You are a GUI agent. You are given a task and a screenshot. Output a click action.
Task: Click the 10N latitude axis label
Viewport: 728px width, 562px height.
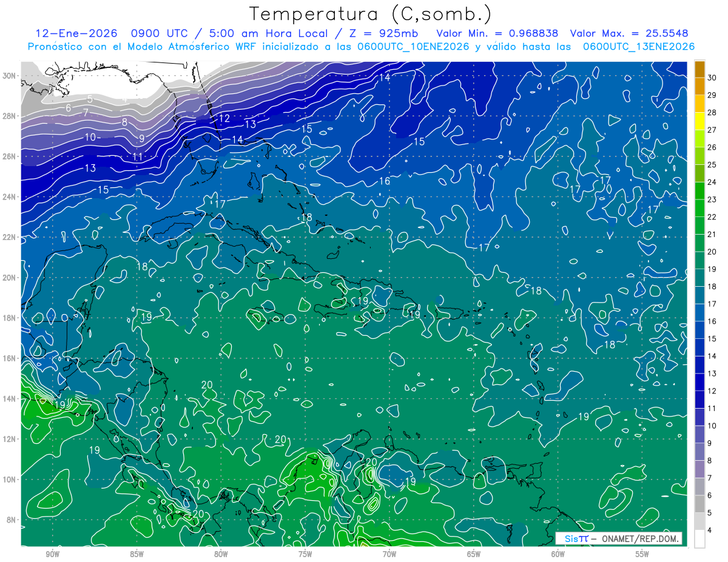[x=10, y=480]
